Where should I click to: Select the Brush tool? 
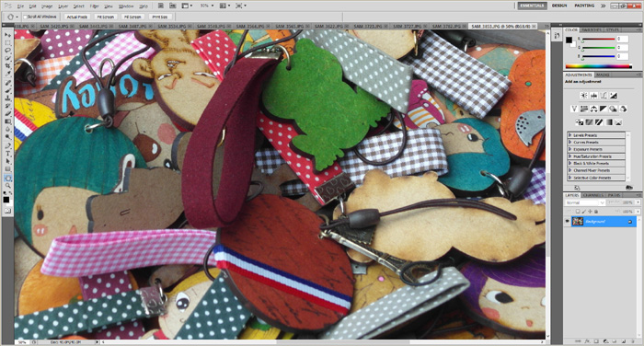pyautogui.click(x=7, y=90)
